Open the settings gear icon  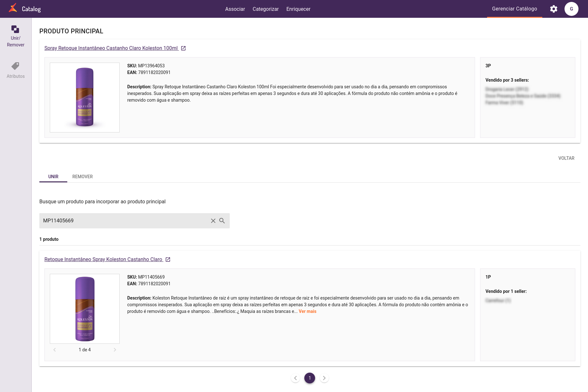pos(554,9)
